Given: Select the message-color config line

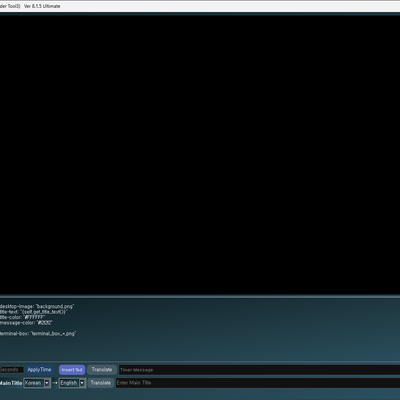Looking at the screenshot, I should 26,322.
